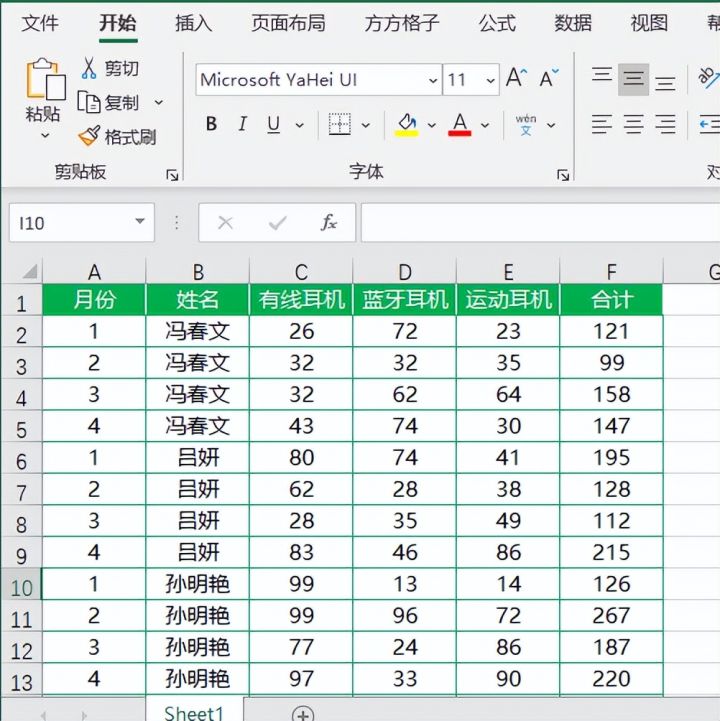Align text to bottom of cell
720x721 pixels.
click(x=665, y=83)
